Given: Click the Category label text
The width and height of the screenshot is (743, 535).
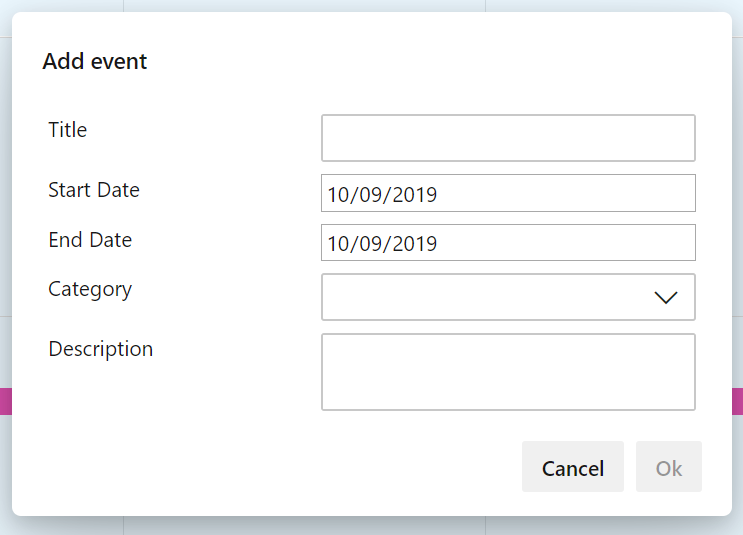Looking at the screenshot, I should [90, 290].
